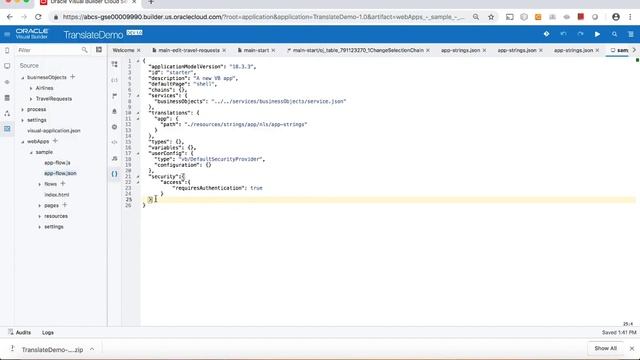
Task: Open the Structure designer icon
Action: (114, 64)
